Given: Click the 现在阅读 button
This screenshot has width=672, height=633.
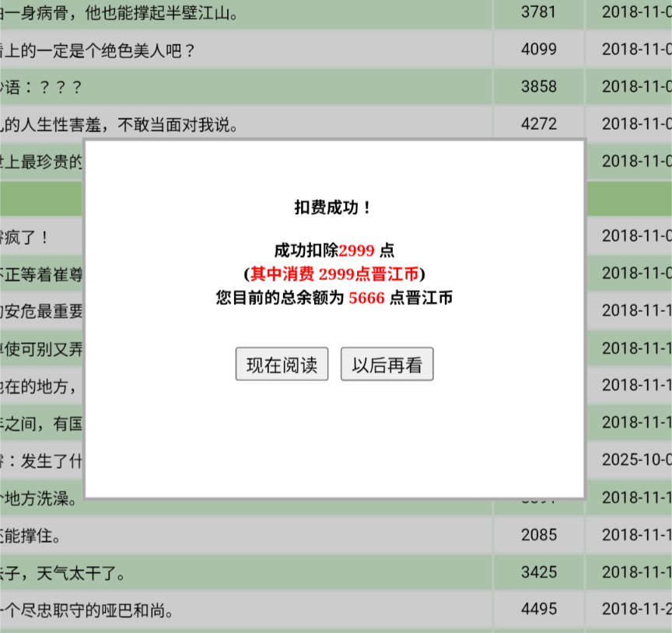Looking at the screenshot, I should tap(282, 364).
